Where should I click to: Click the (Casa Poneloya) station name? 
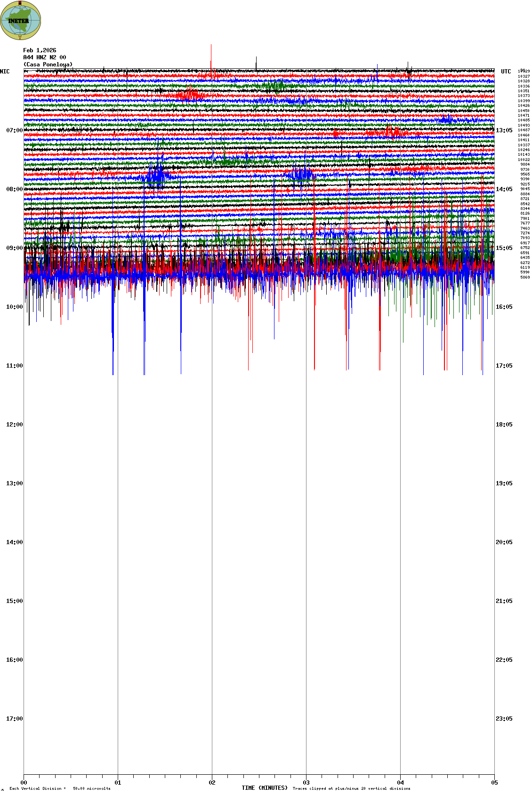tap(48, 64)
